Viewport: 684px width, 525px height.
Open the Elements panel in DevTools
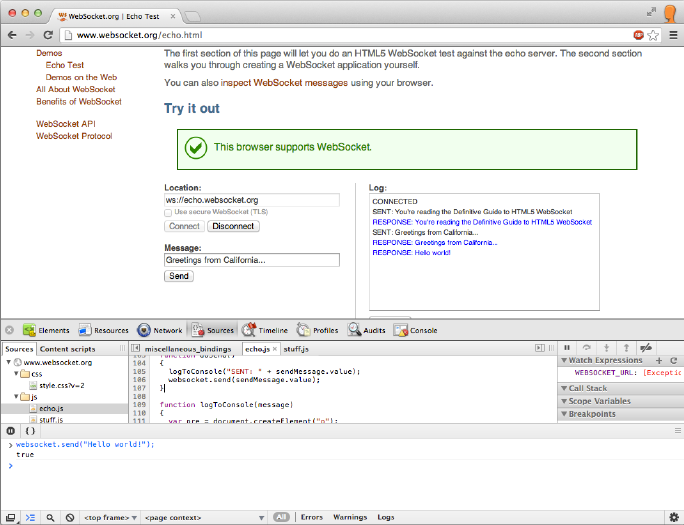pyautogui.click(x=46, y=330)
